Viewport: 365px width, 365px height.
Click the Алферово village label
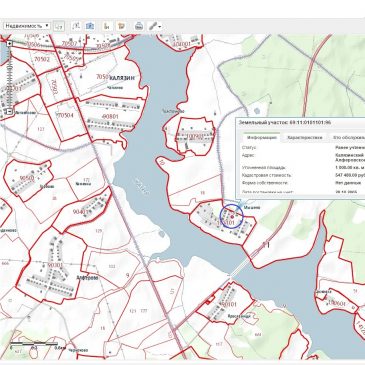(x=87, y=277)
